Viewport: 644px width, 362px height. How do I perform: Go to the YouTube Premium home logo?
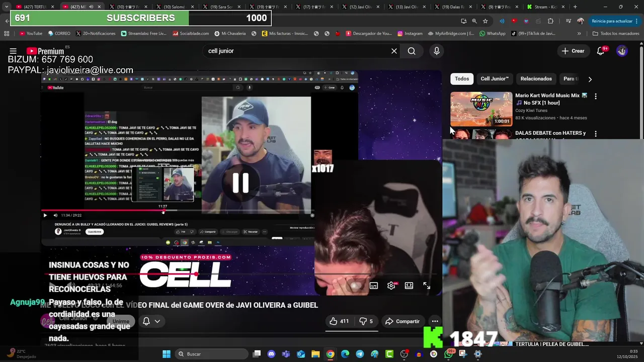pos(45,51)
